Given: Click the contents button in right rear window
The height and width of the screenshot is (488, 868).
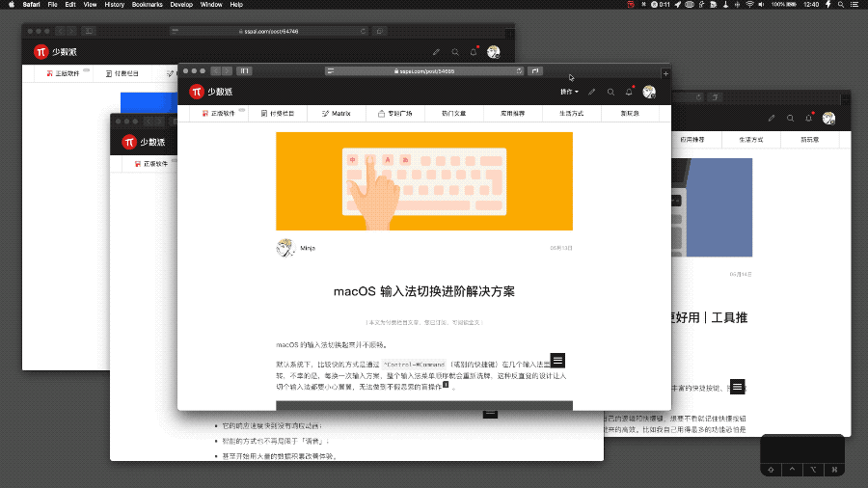Looking at the screenshot, I should pyautogui.click(x=737, y=387).
